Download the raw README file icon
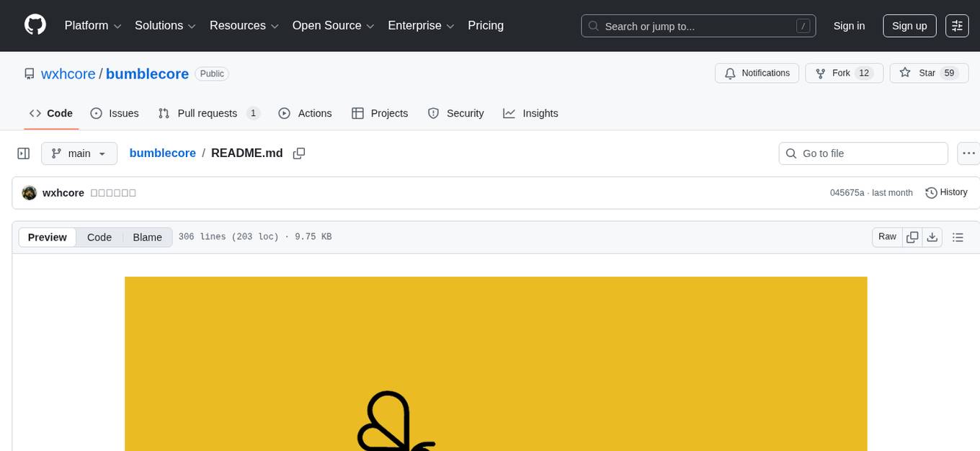The height and width of the screenshot is (451, 980). pyautogui.click(x=932, y=236)
